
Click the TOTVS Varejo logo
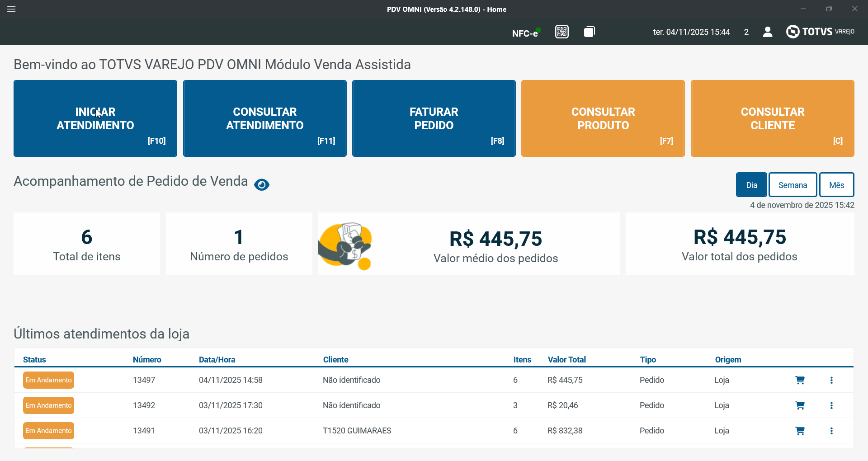coord(820,32)
